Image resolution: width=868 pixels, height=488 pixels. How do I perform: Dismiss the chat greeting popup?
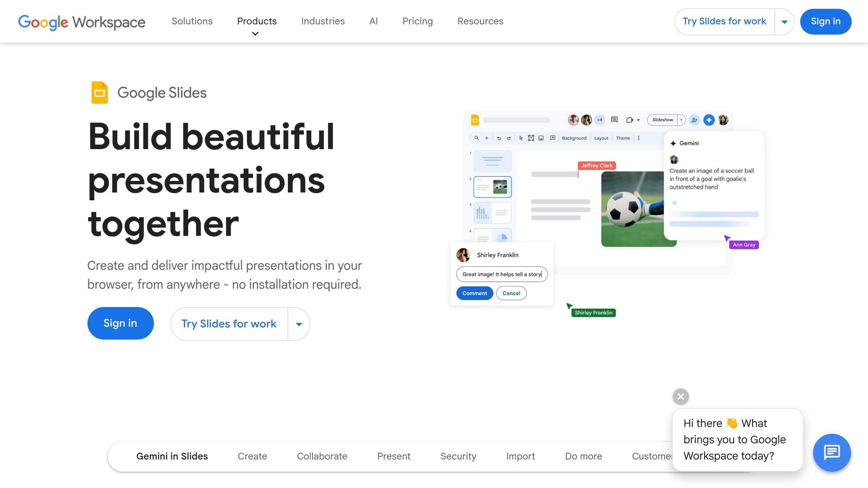680,396
